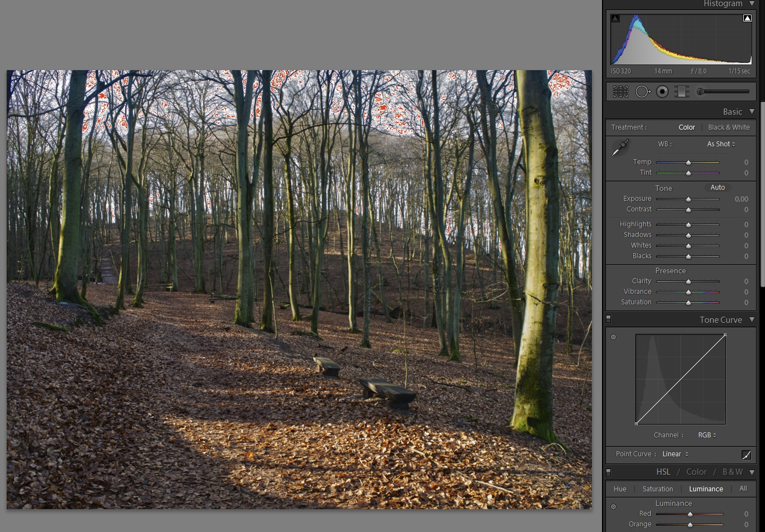Choose the Graduated Filter tool
This screenshot has width=765, height=532.
(x=682, y=91)
